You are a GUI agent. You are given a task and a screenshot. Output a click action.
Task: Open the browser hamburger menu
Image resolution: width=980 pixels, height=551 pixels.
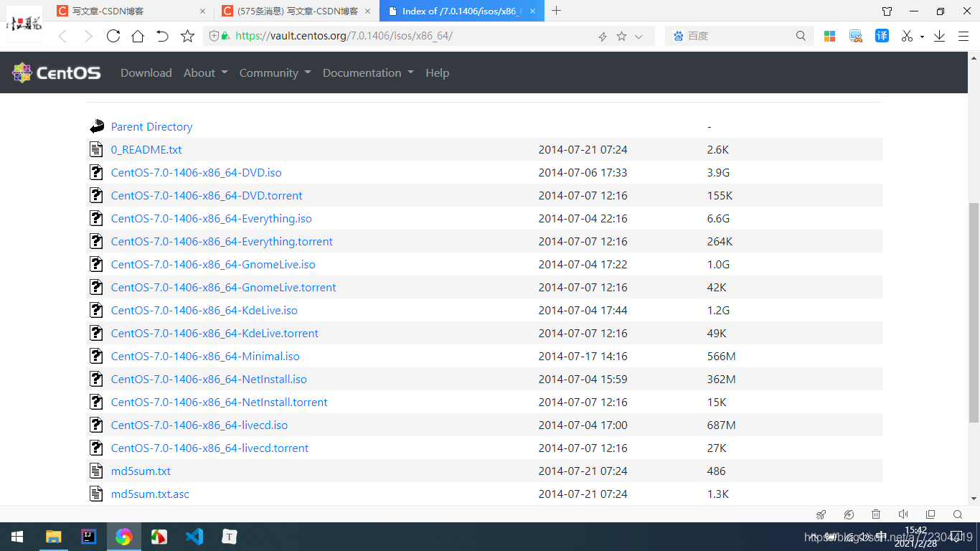[965, 36]
